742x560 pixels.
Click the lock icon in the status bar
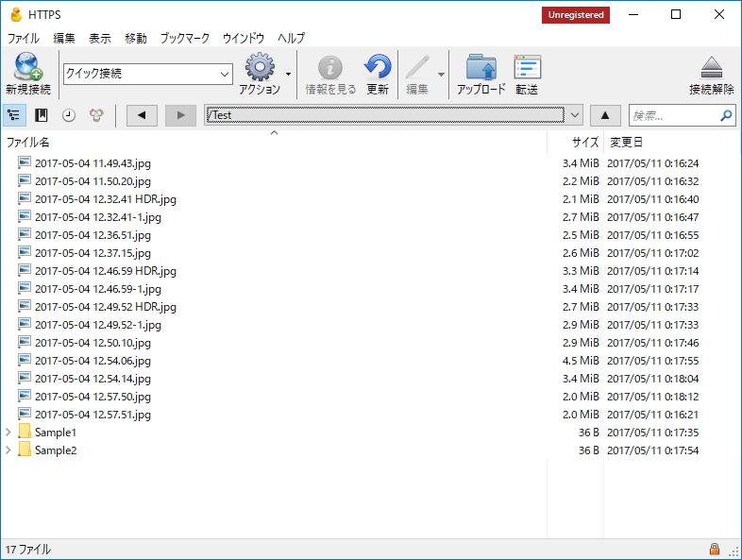coord(714,549)
